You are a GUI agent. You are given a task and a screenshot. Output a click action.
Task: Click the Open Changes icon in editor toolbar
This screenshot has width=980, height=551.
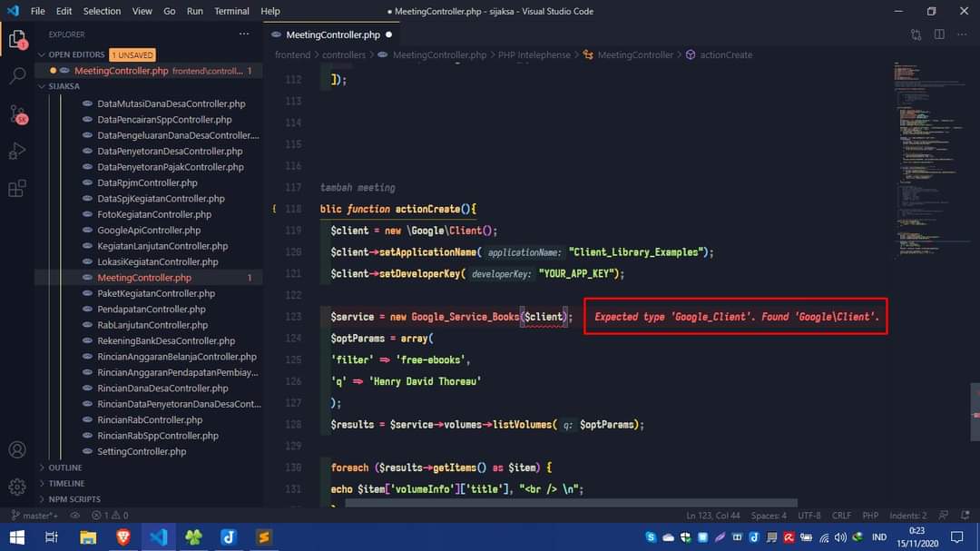916,35
